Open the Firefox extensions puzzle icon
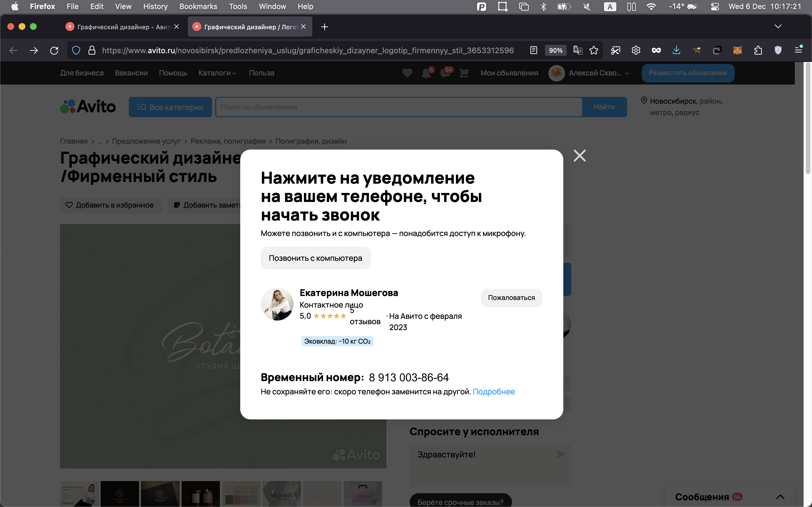The image size is (812, 507). (758, 51)
